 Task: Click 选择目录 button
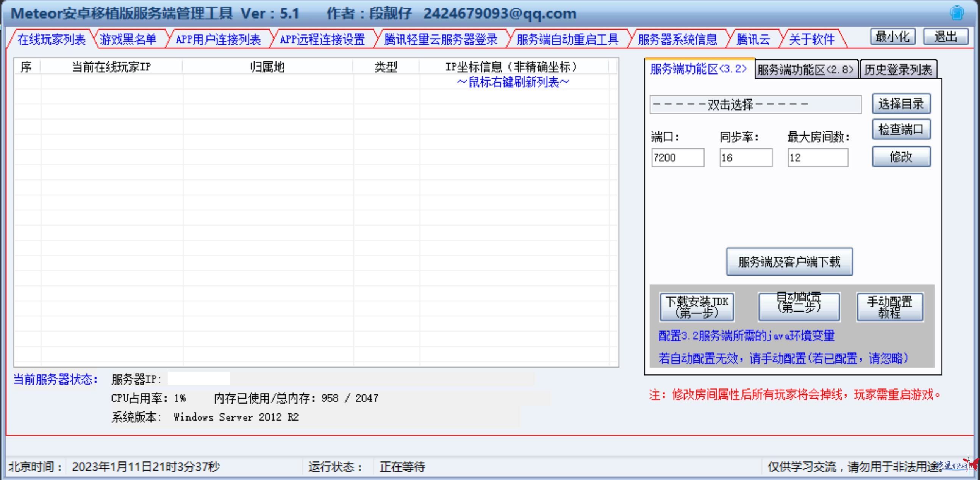[901, 104]
